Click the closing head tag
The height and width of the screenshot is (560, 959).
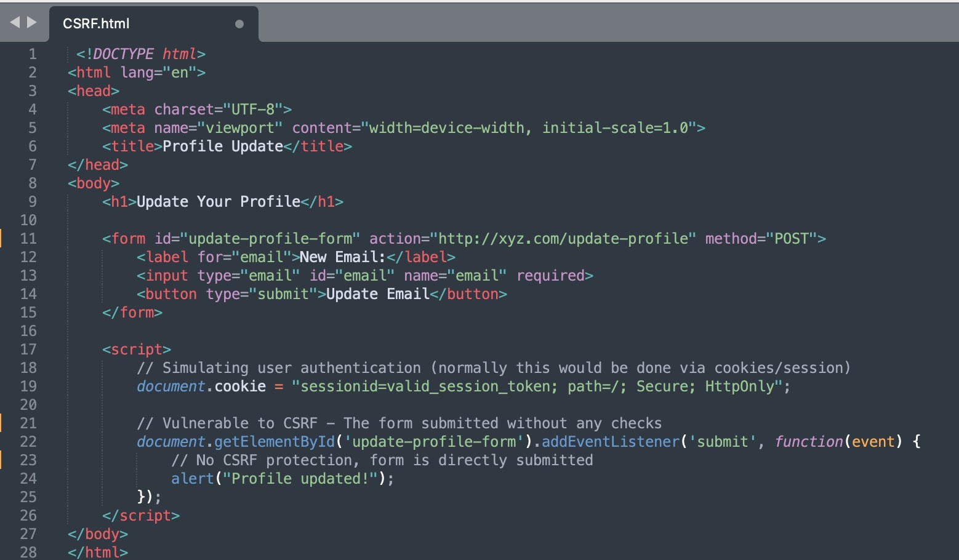coord(98,165)
